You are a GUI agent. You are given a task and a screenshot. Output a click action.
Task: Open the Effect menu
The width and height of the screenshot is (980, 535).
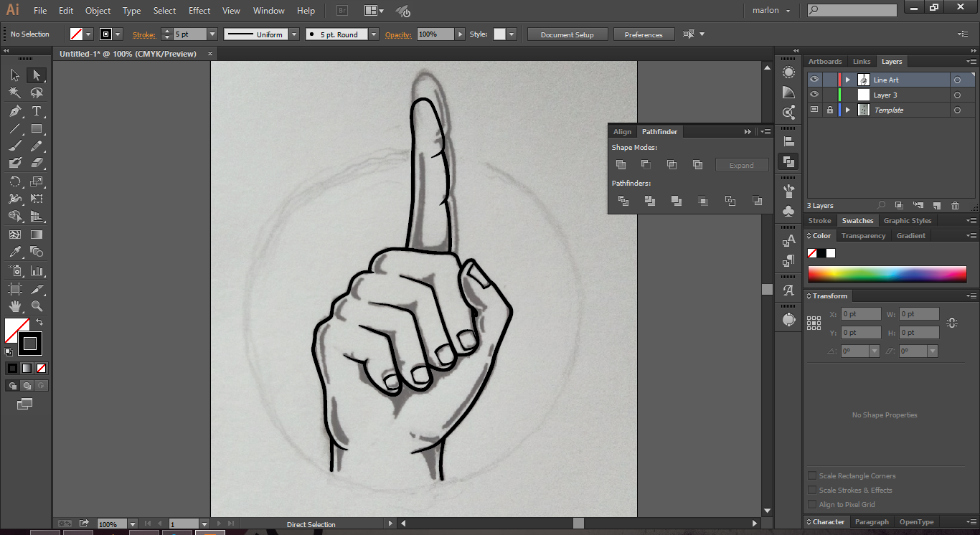tap(199, 11)
